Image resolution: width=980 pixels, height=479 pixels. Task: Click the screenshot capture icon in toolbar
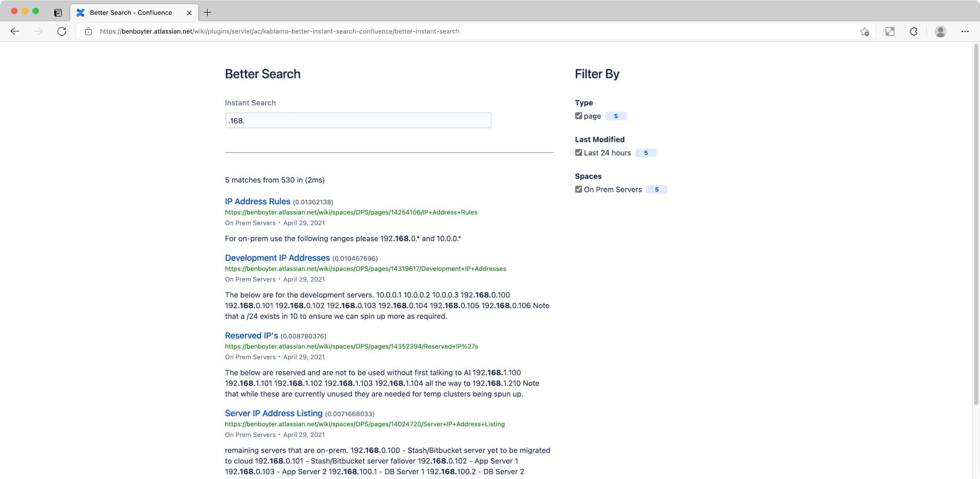point(890,31)
